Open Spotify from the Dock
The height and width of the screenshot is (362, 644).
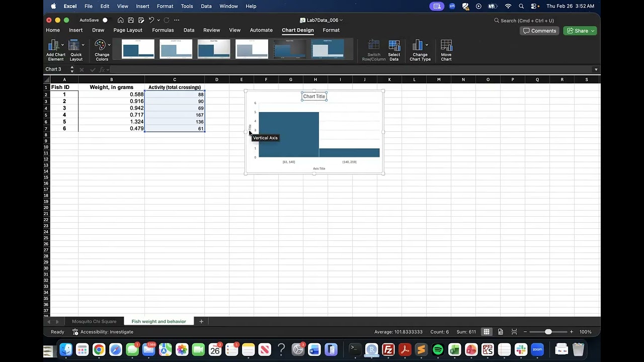(x=438, y=349)
